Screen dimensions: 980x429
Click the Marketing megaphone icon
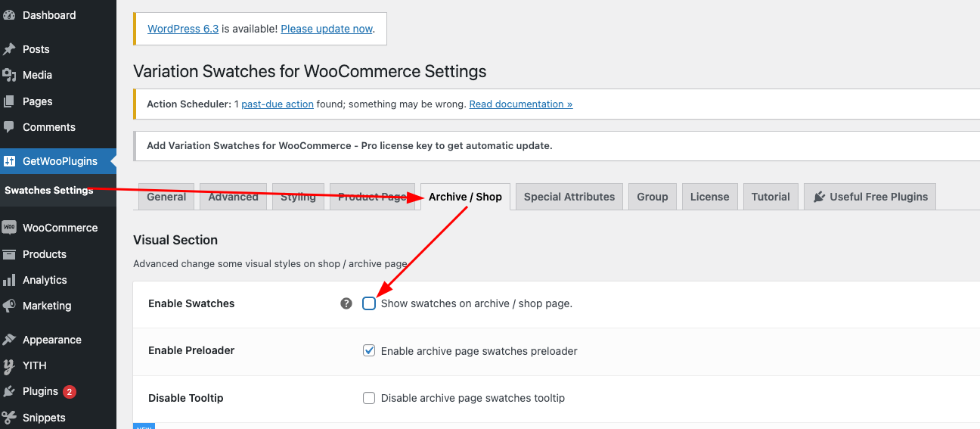point(9,306)
